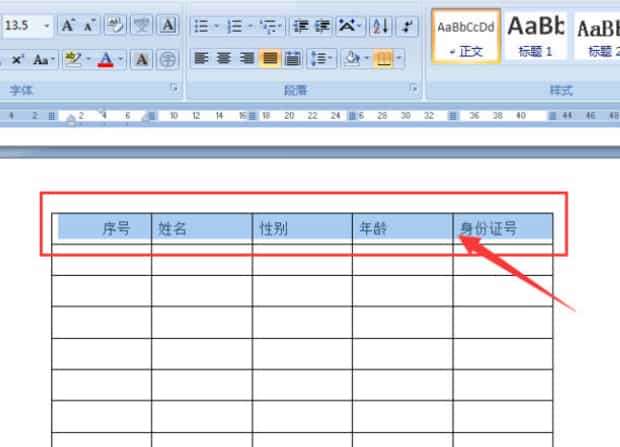The height and width of the screenshot is (447, 620).
Task: Expand the font color dropdown arrow
Action: 121,60
